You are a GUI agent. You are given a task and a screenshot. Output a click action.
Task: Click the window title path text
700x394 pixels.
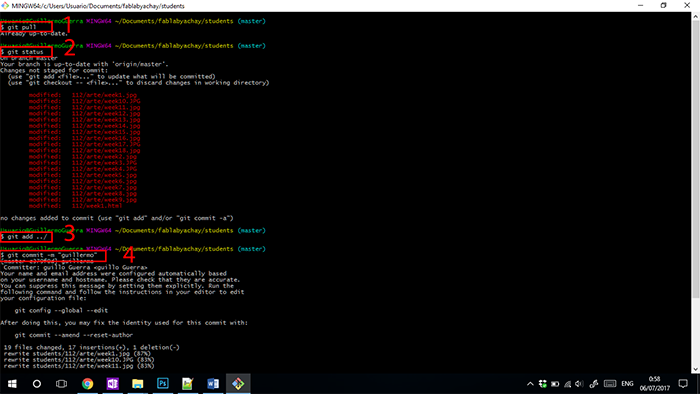(98, 6)
